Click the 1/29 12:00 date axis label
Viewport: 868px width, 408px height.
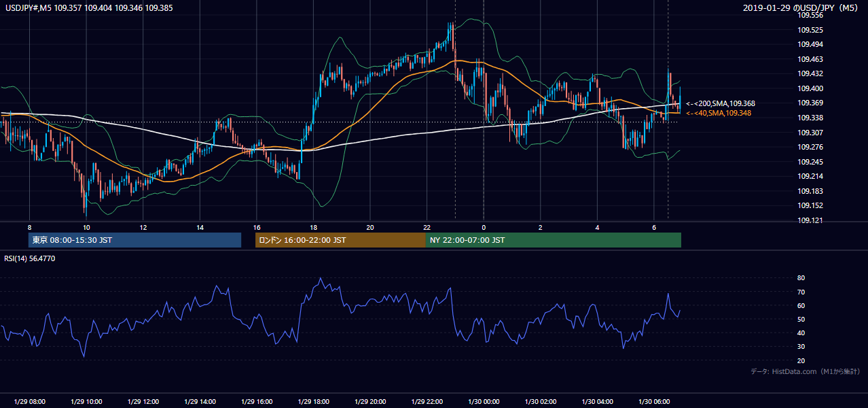143,401
